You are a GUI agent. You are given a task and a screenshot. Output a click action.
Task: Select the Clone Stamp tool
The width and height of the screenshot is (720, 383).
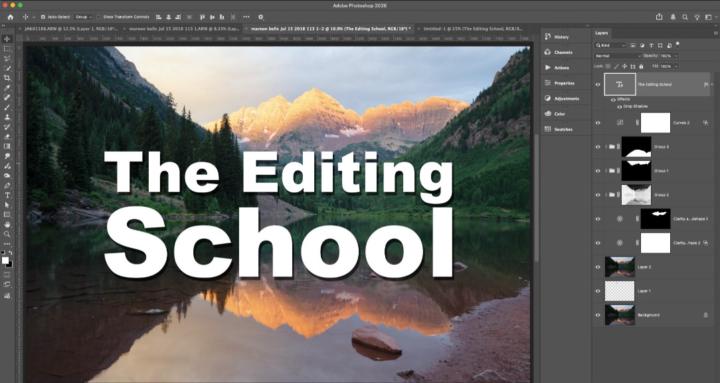(7, 117)
